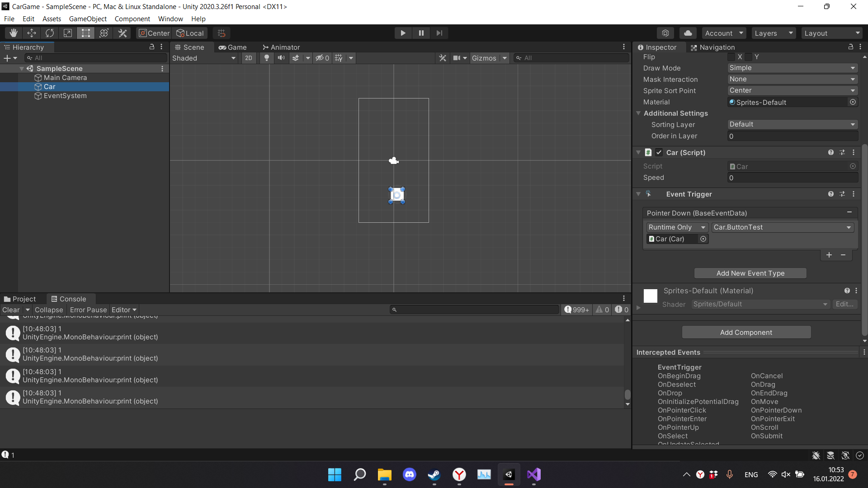
Task: Click Add New Event Type button
Action: pos(750,273)
